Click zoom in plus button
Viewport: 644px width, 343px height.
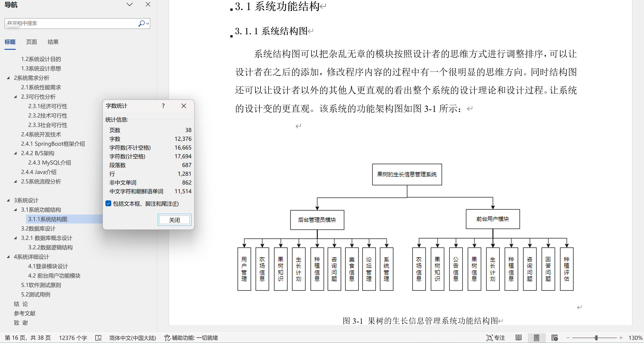tap(621, 338)
